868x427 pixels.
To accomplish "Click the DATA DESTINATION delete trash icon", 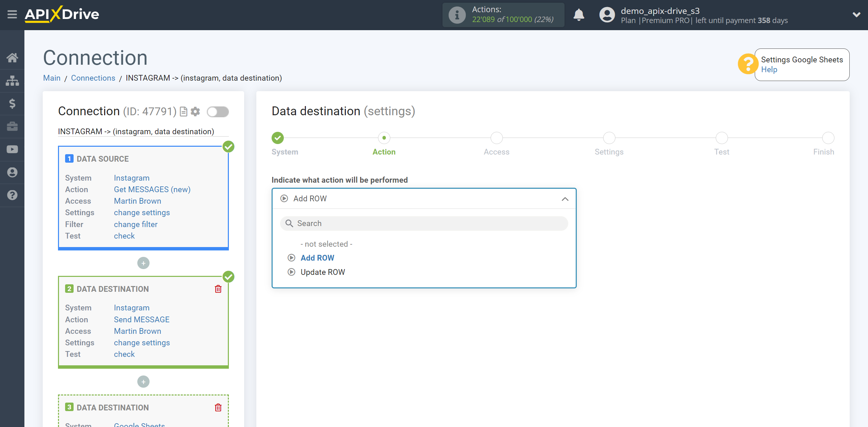I will point(219,289).
